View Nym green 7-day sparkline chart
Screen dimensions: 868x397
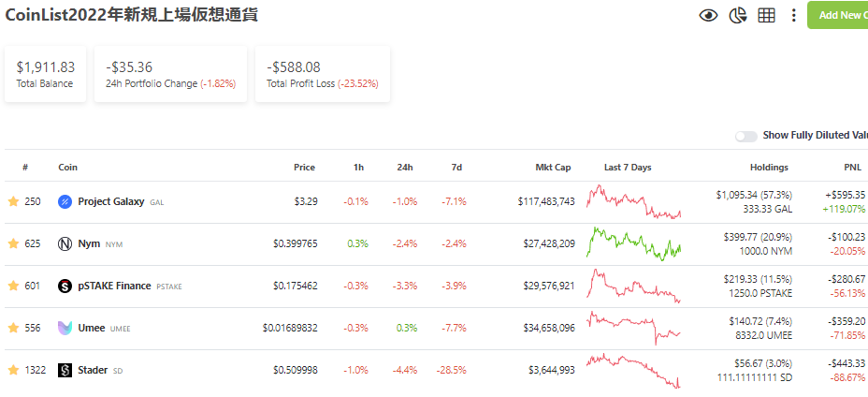(x=634, y=244)
